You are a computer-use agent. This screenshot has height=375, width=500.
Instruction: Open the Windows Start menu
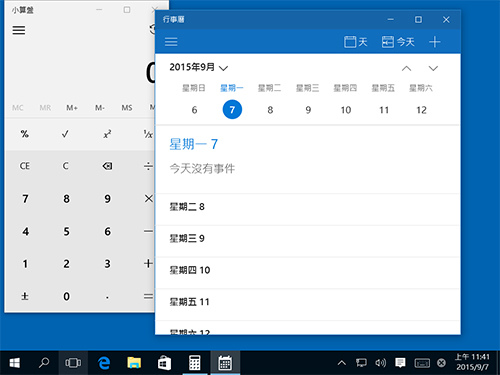click(14, 363)
